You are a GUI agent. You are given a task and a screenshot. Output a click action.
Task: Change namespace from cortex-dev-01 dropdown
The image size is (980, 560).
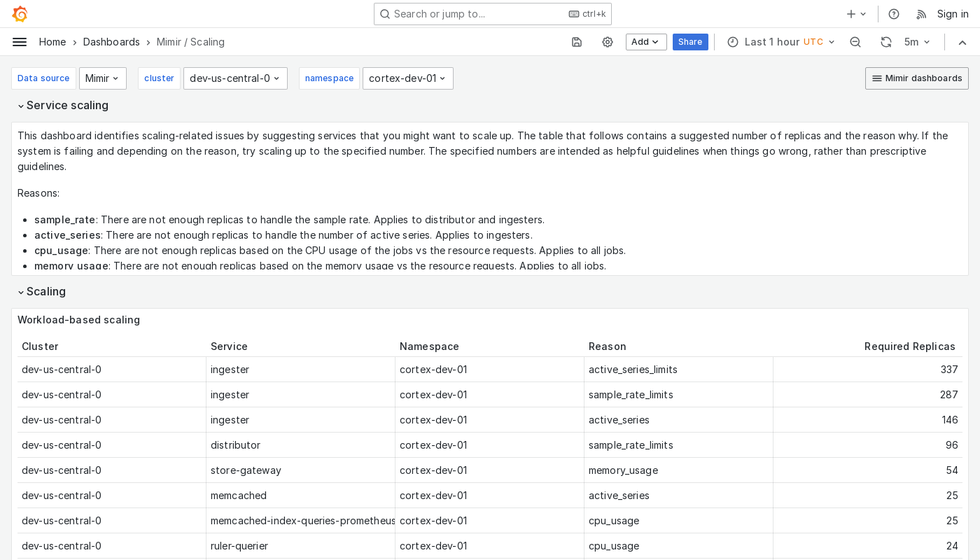[408, 78]
